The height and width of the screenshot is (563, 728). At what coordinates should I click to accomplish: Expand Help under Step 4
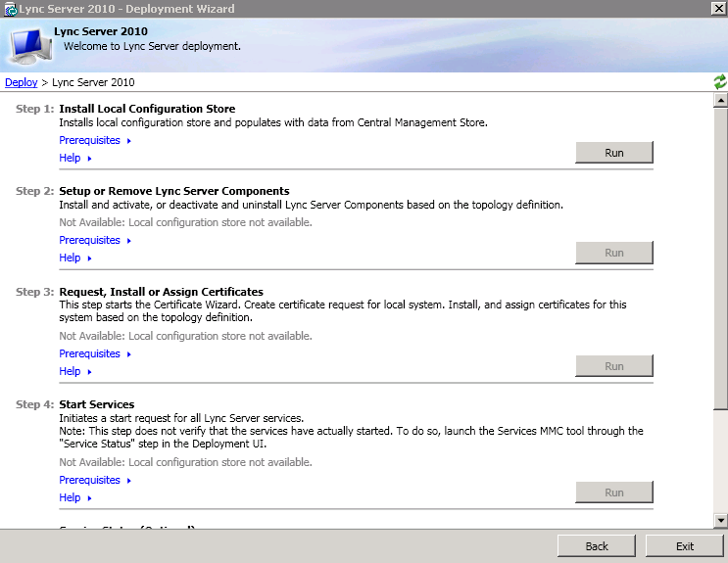coord(75,497)
